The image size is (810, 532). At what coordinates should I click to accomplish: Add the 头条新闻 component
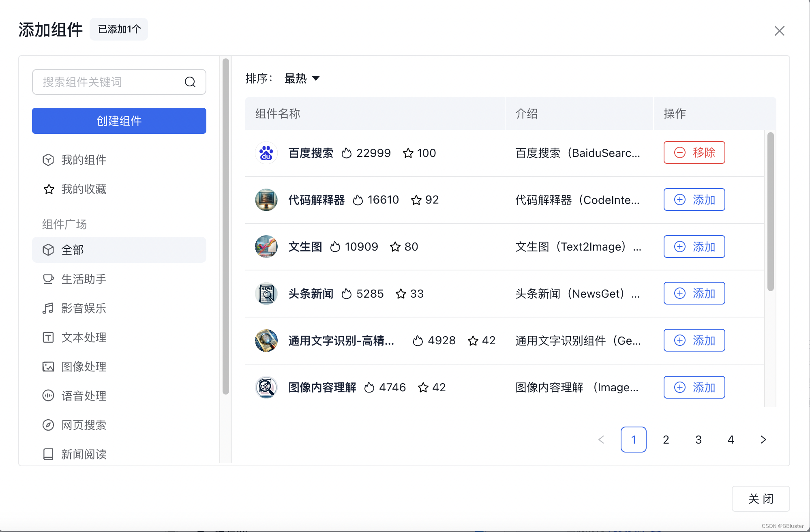[x=694, y=293]
